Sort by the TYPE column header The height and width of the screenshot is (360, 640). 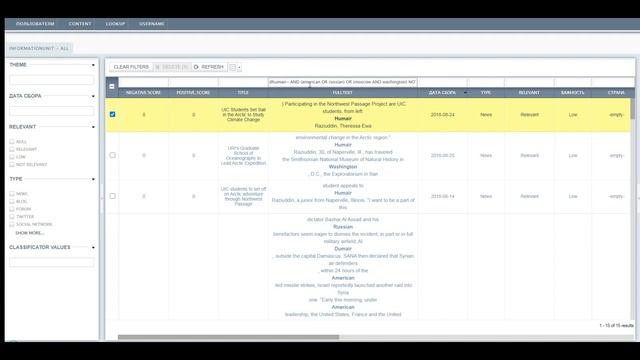pos(486,93)
